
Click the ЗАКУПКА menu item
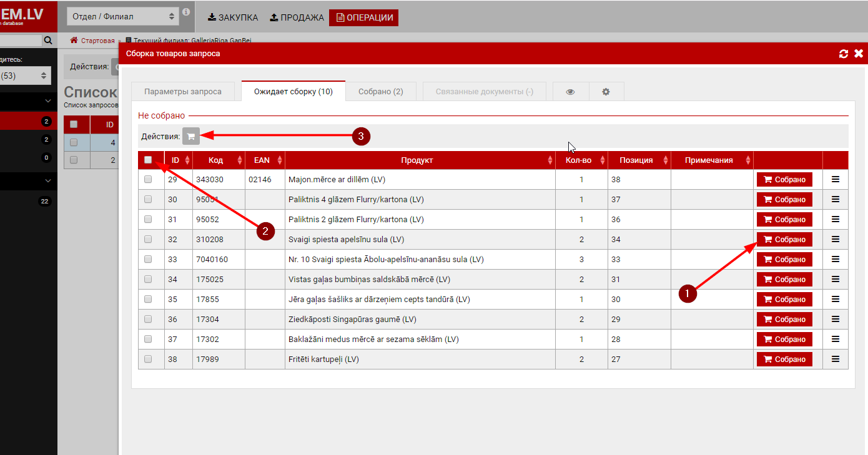pyautogui.click(x=232, y=17)
